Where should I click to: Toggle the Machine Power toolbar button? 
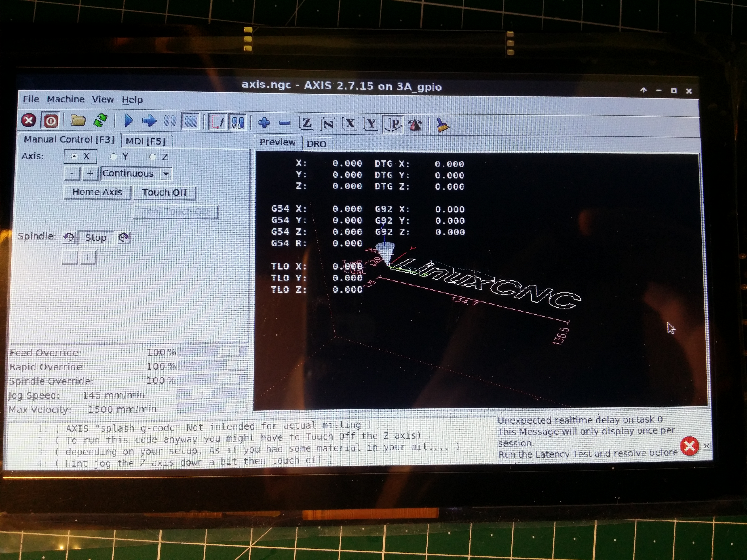coord(51,121)
